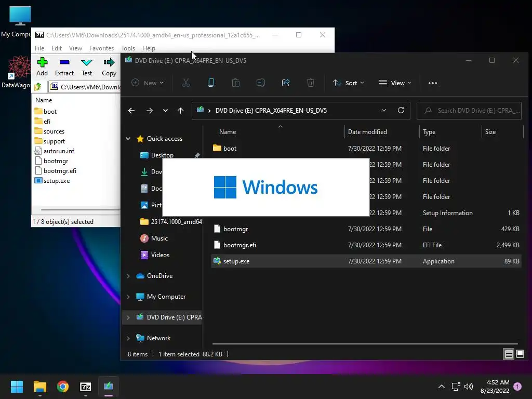Click the clock and date in taskbar
Image resolution: width=532 pixels, height=399 pixels.
(x=495, y=387)
